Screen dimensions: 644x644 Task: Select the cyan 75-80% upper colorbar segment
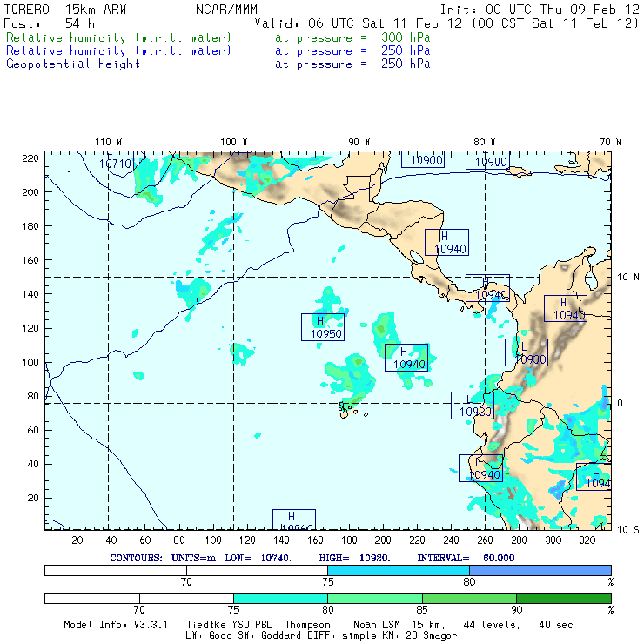[399, 569]
